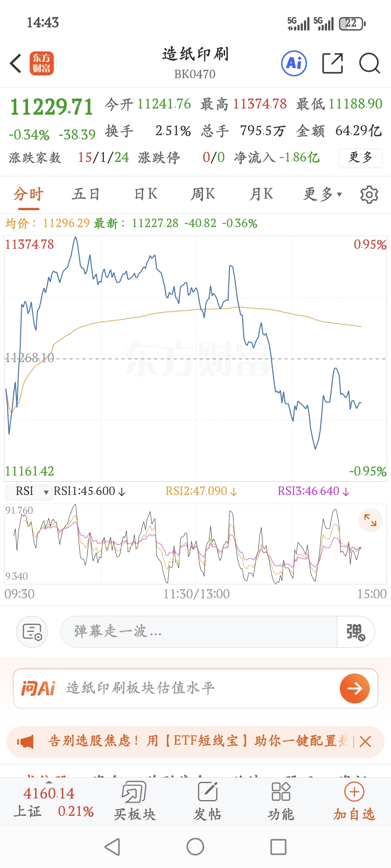
Task: Open chart settings gear icon
Action: (369, 195)
